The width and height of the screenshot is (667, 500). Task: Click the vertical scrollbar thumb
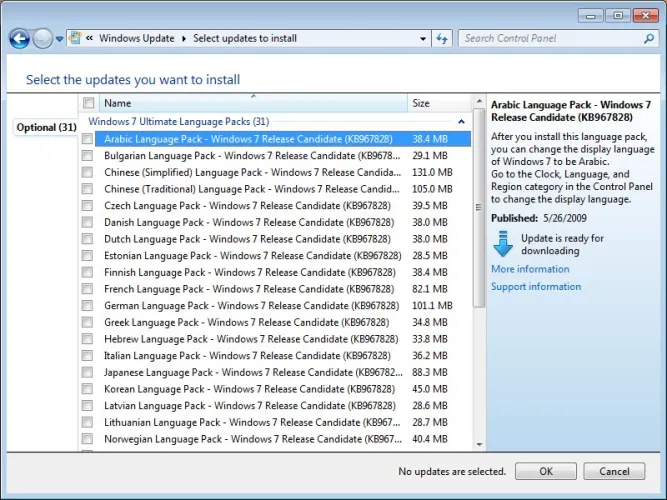pos(479,208)
